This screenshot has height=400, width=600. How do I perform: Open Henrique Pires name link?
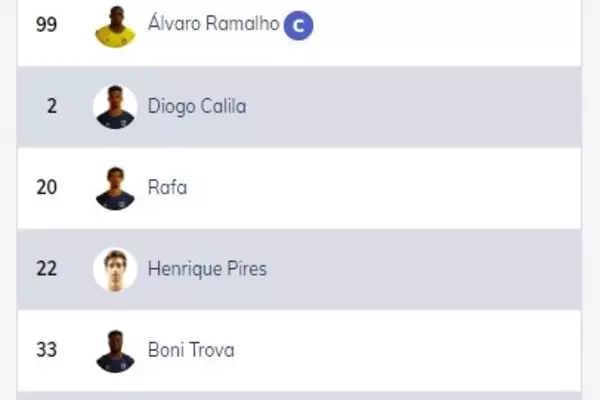[207, 269]
